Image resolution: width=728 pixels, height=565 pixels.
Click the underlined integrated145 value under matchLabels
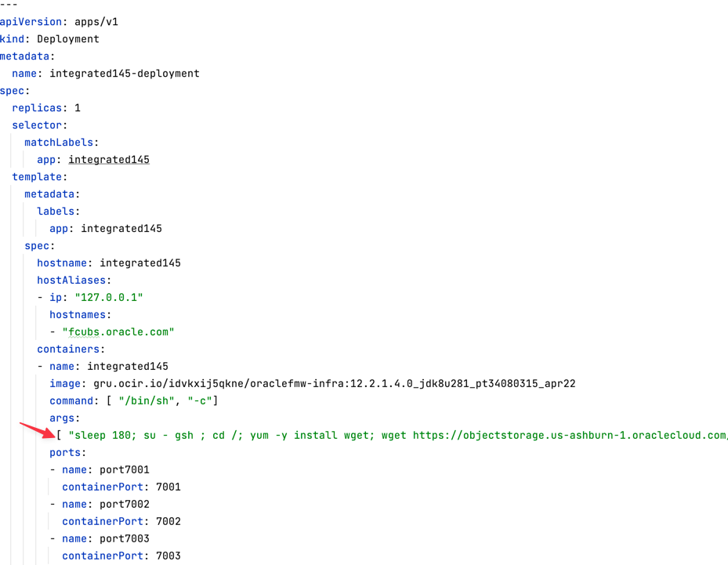coord(109,160)
